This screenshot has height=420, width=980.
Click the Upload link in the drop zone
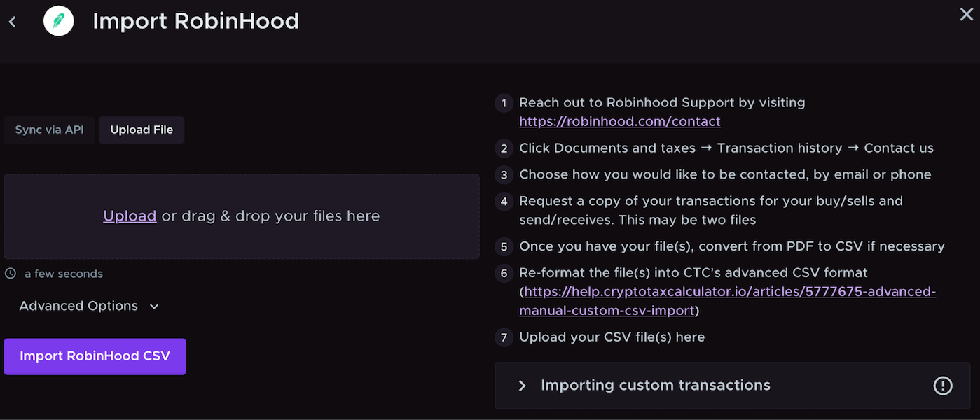point(130,216)
